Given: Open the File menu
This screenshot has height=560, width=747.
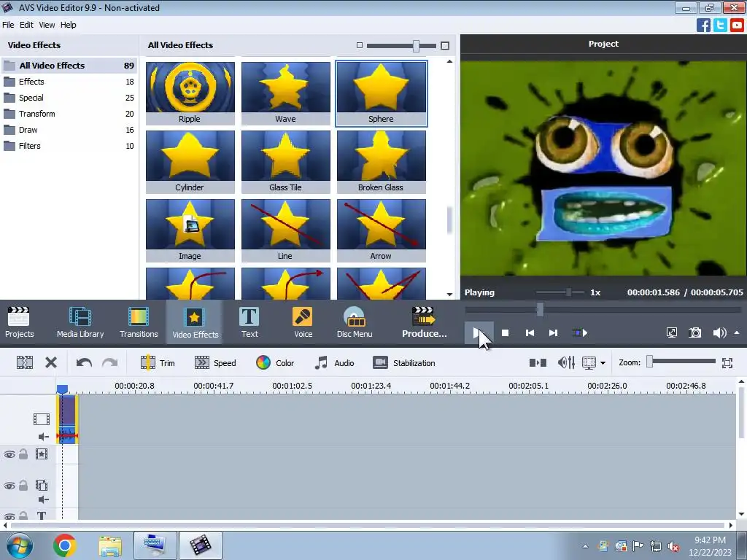Looking at the screenshot, I should [x=8, y=25].
